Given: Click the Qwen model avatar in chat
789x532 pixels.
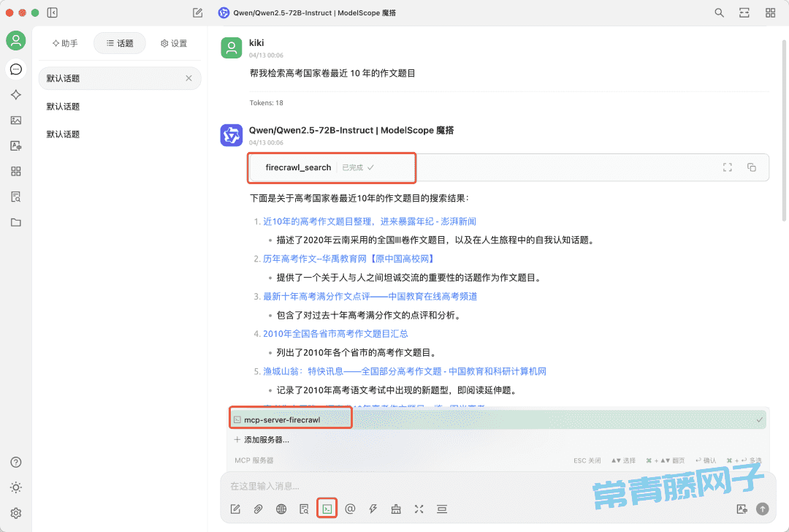Looking at the screenshot, I should pos(232,135).
